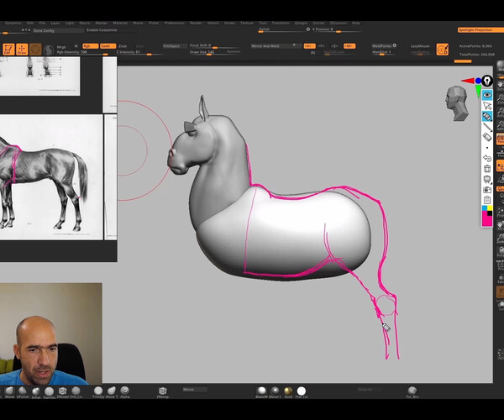Click the head-shaped camera view navigator
This screenshot has width=504, height=420.
point(457,103)
